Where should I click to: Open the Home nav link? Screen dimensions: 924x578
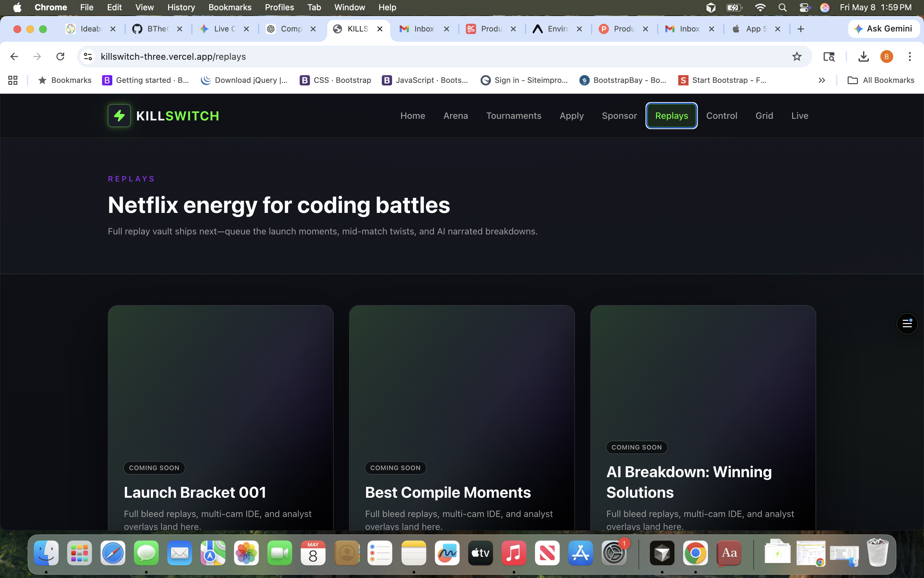(x=413, y=116)
